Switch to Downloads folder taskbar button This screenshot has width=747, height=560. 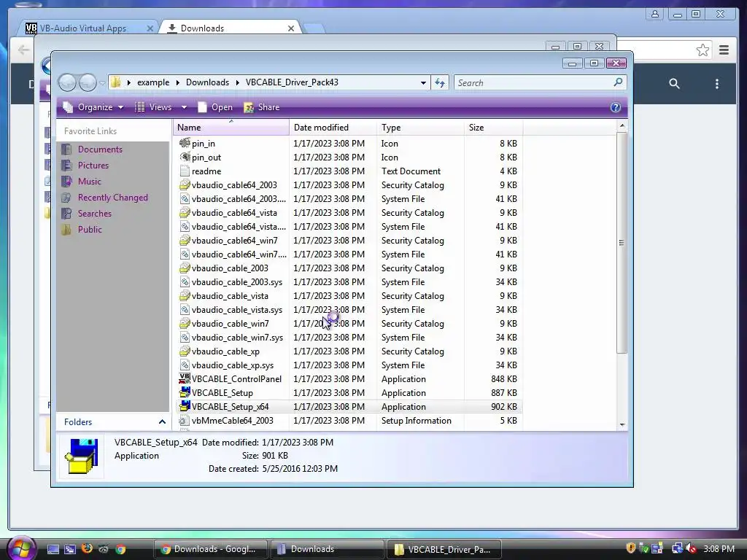(x=327, y=549)
